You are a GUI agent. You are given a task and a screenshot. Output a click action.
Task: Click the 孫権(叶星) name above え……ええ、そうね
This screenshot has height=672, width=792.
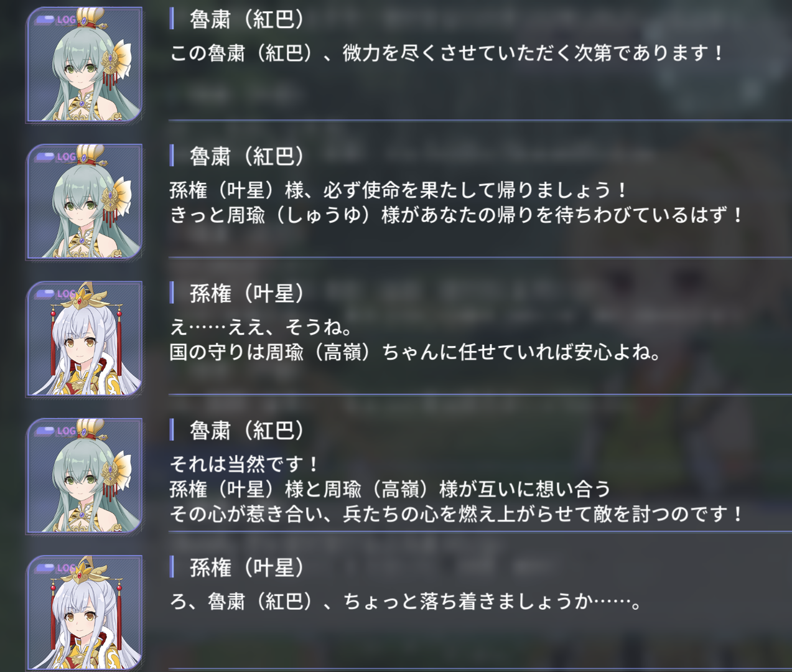pyautogui.click(x=246, y=293)
